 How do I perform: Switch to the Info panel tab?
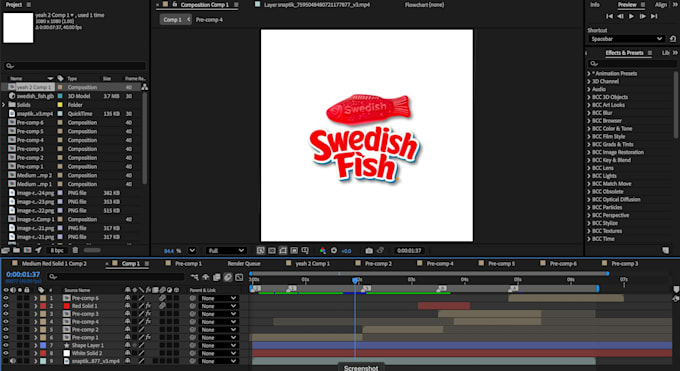[595, 5]
